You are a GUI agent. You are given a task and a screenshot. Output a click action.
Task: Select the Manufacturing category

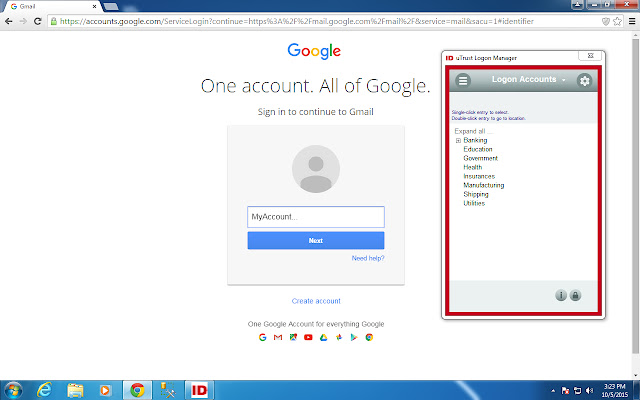(x=484, y=185)
